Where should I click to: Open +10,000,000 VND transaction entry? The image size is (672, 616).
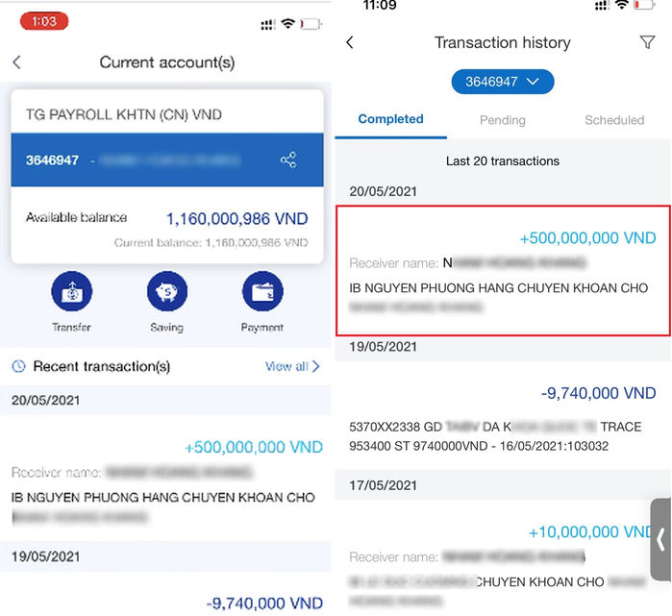pyautogui.click(x=503, y=559)
